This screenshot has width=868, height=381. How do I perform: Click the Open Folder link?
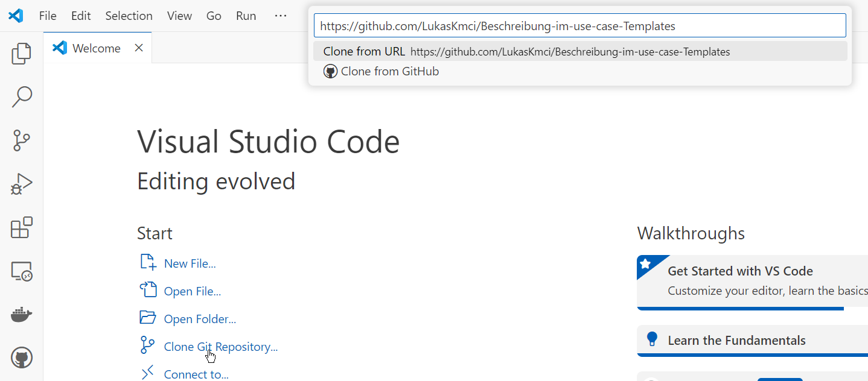(200, 319)
